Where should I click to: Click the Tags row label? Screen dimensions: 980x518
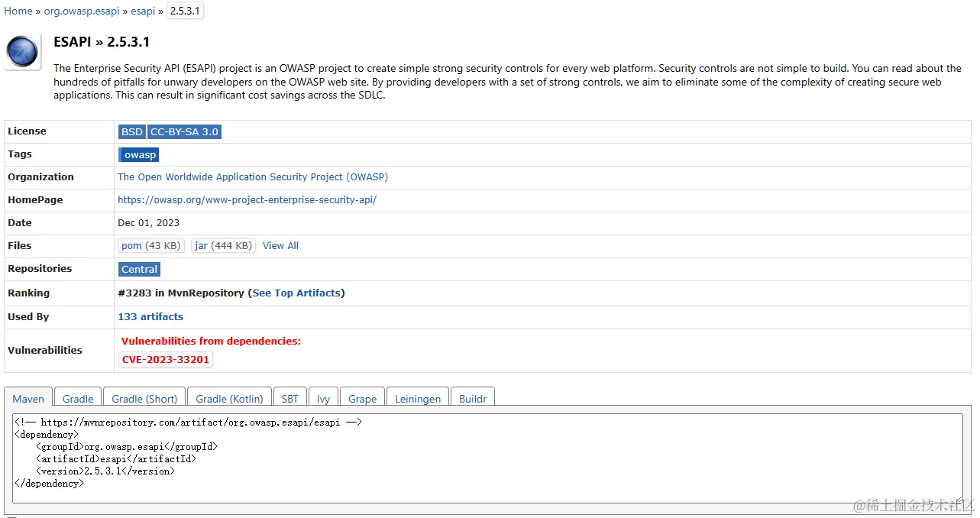(x=20, y=154)
